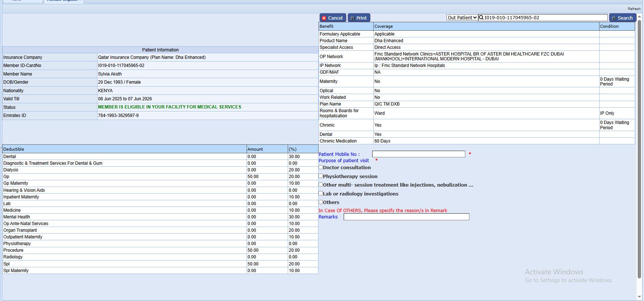Click the Refresh link
Screen dimensions: 644x301
click(x=634, y=9)
